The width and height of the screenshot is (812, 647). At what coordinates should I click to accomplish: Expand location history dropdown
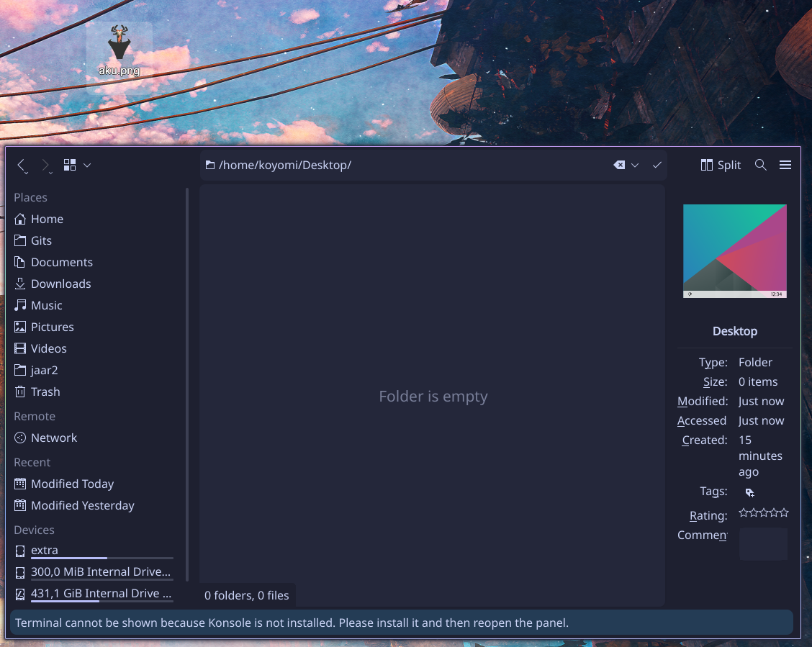point(635,166)
